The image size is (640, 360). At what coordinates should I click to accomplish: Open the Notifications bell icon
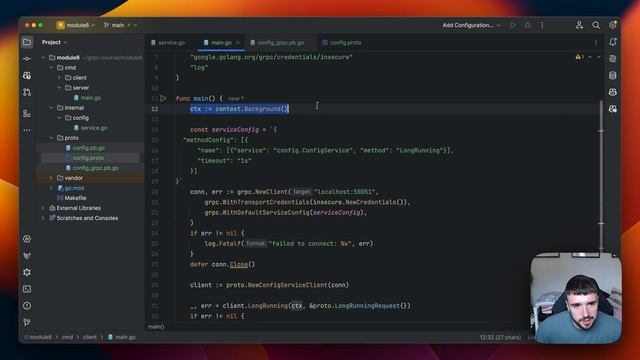point(613,42)
